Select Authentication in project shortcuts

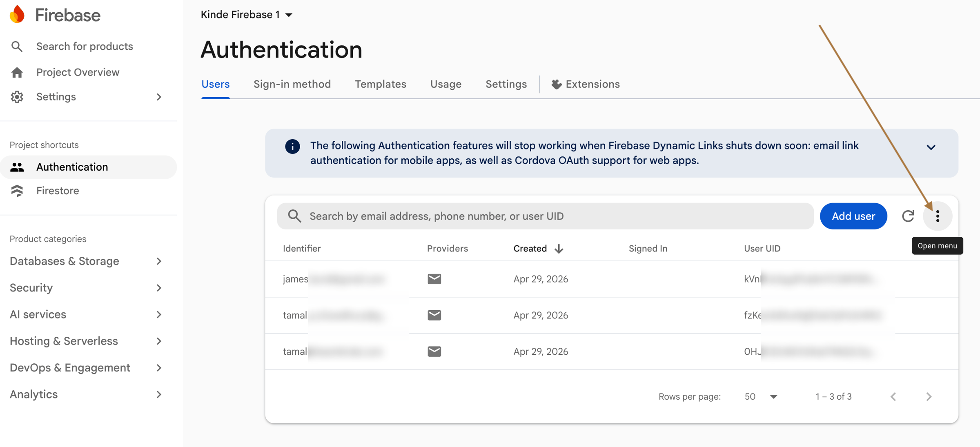pyautogui.click(x=89, y=167)
